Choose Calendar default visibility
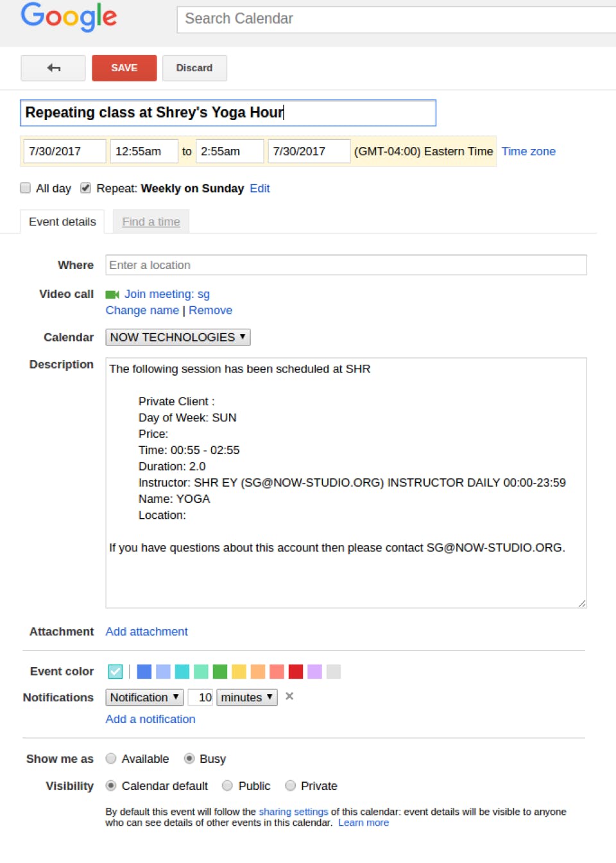The width and height of the screenshot is (616, 863). click(x=111, y=785)
